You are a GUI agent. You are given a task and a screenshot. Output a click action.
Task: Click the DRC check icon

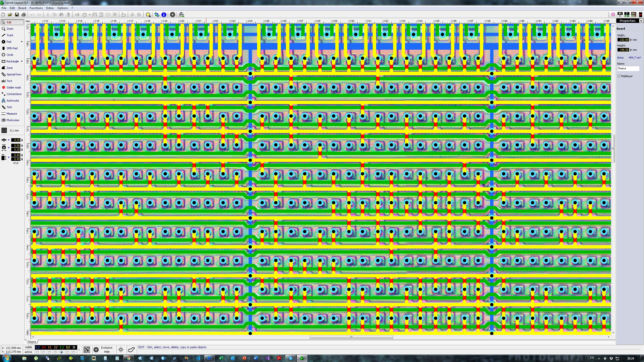pyautogui.click(x=634, y=15)
